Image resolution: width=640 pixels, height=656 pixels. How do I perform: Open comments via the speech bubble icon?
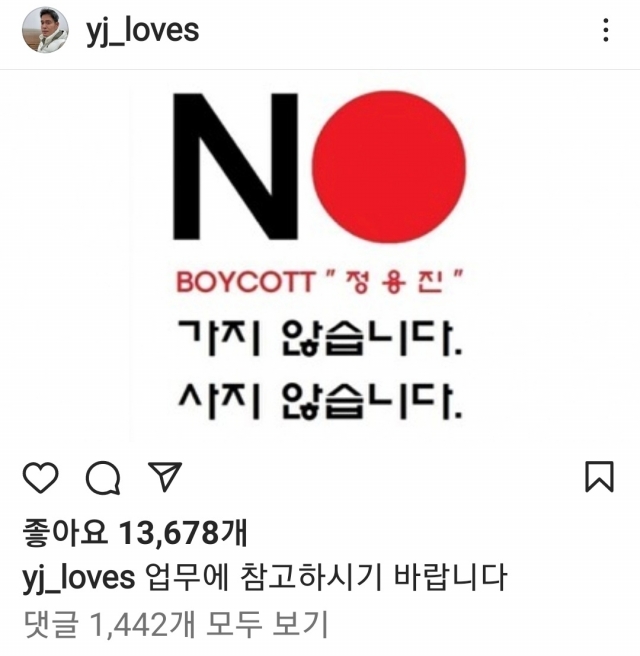[x=103, y=478]
